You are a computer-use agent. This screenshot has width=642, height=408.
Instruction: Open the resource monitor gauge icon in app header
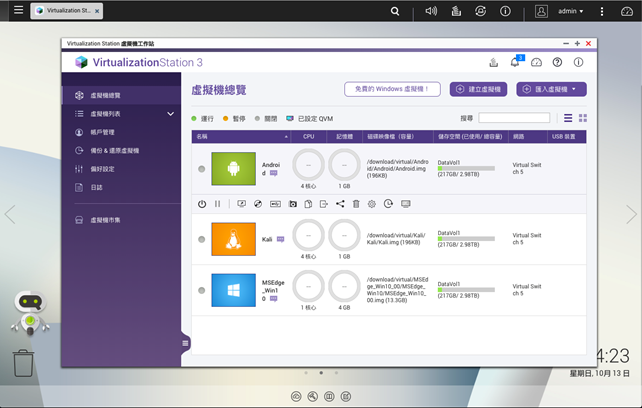click(x=536, y=62)
